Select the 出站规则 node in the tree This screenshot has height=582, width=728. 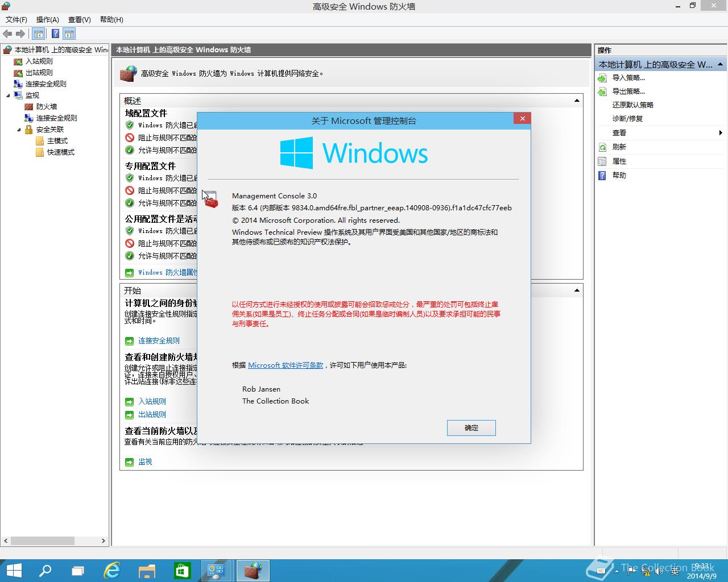(39, 72)
